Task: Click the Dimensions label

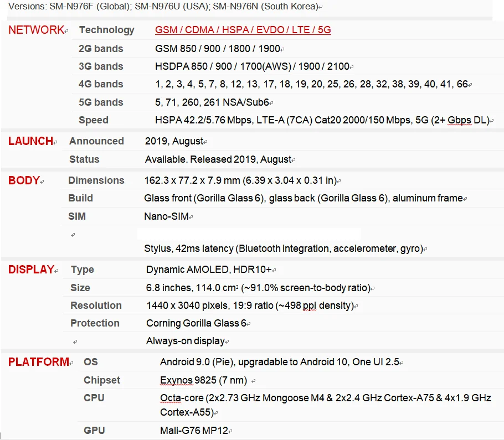Action: 96,180
